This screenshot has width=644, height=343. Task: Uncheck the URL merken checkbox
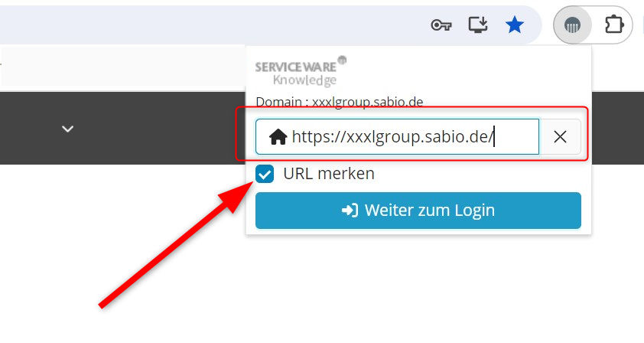point(265,175)
